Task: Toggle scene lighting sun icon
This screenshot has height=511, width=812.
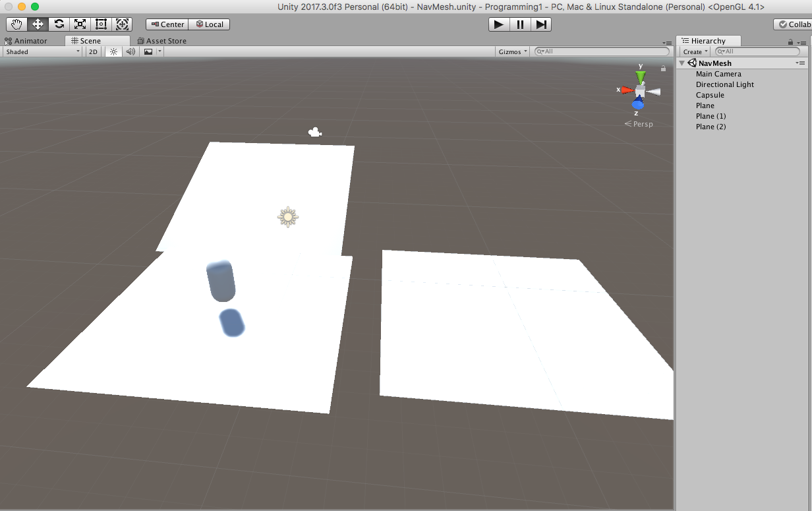Action: tap(113, 51)
